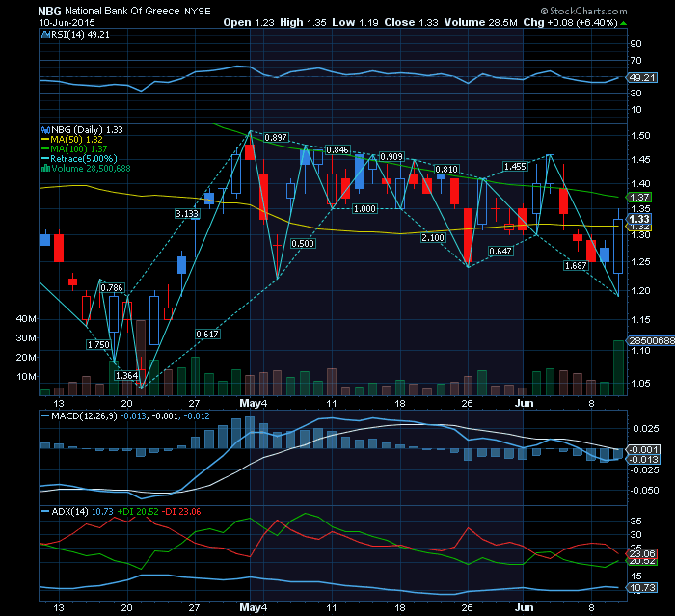Click the '-DI 23.06' legend text
The width and height of the screenshot is (675, 616).
tap(181, 511)
